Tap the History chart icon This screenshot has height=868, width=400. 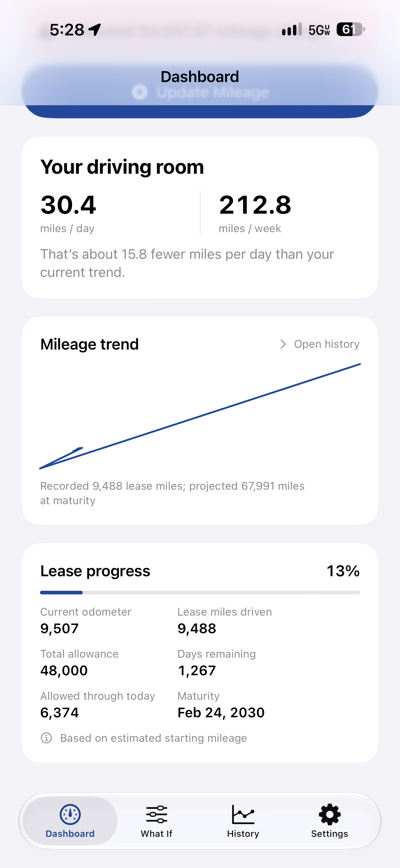coord(243,814)
